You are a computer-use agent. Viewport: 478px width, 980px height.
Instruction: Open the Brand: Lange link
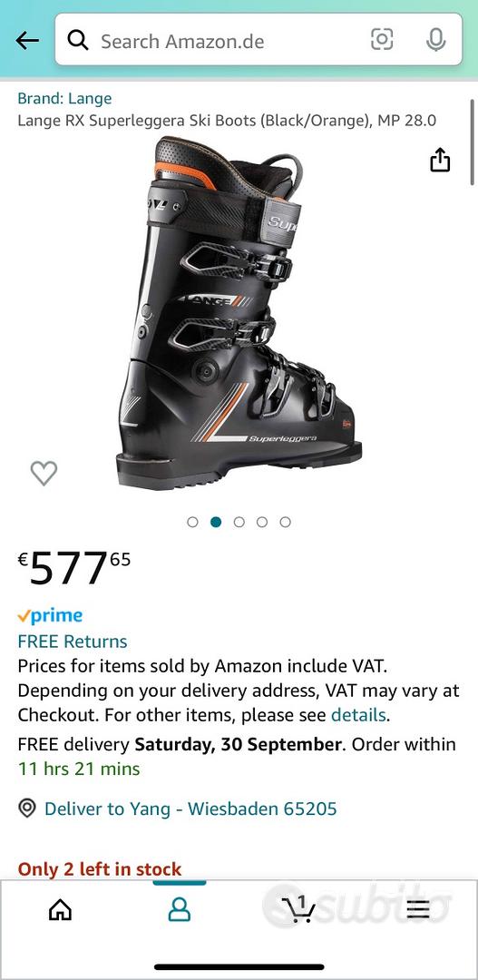pyautogui.click(x=64, y=98)
